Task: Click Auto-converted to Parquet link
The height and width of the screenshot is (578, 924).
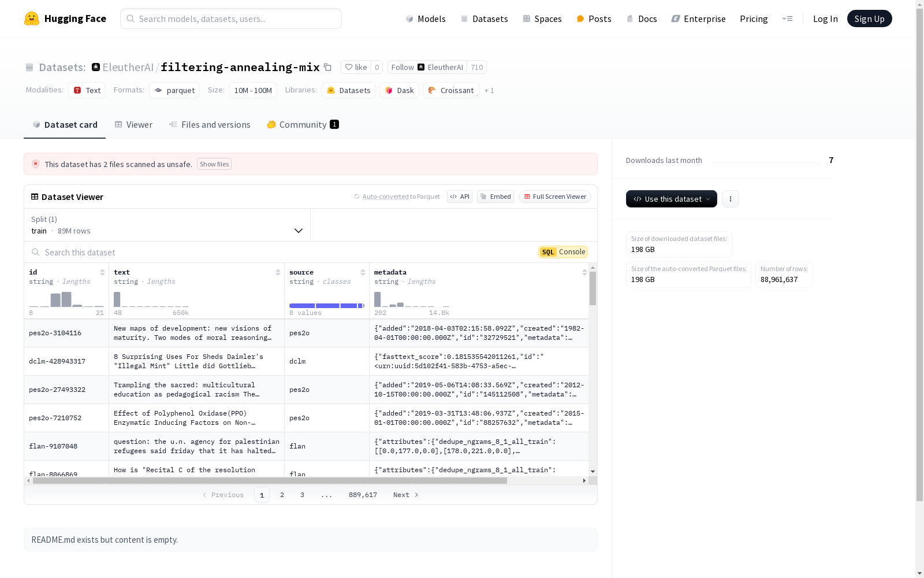Action: [x=397, y=197]
